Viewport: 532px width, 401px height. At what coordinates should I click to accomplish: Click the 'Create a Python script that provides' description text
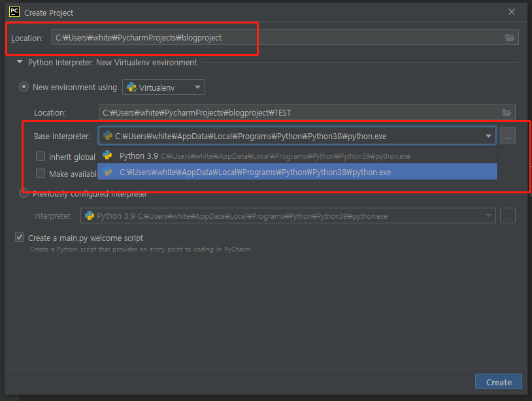point(141,249)
